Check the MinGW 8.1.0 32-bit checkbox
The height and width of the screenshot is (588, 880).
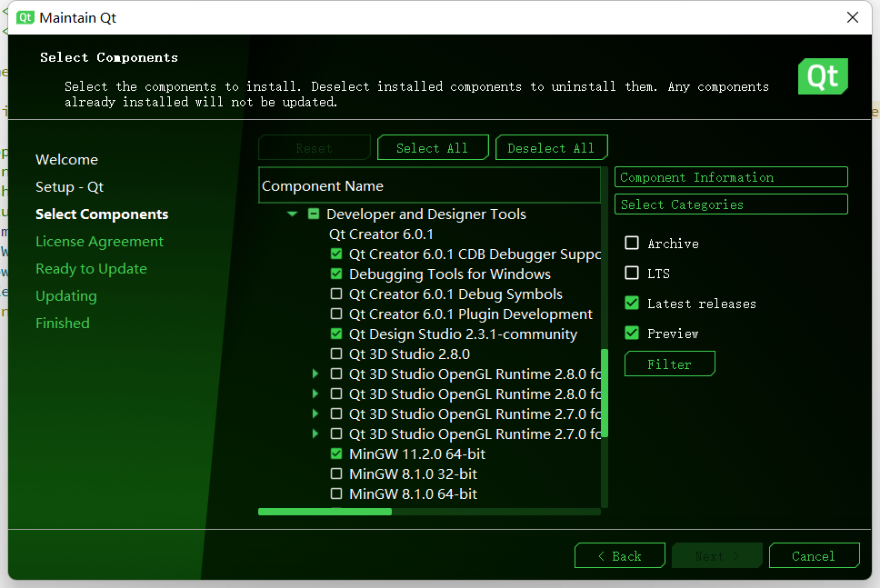click(x=336, y=473)
